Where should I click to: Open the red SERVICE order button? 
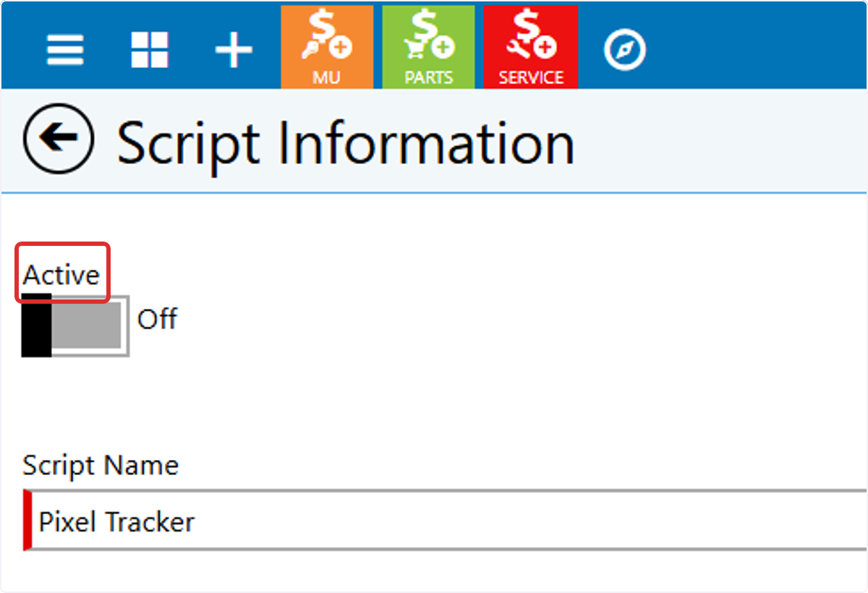pos(531,47)
